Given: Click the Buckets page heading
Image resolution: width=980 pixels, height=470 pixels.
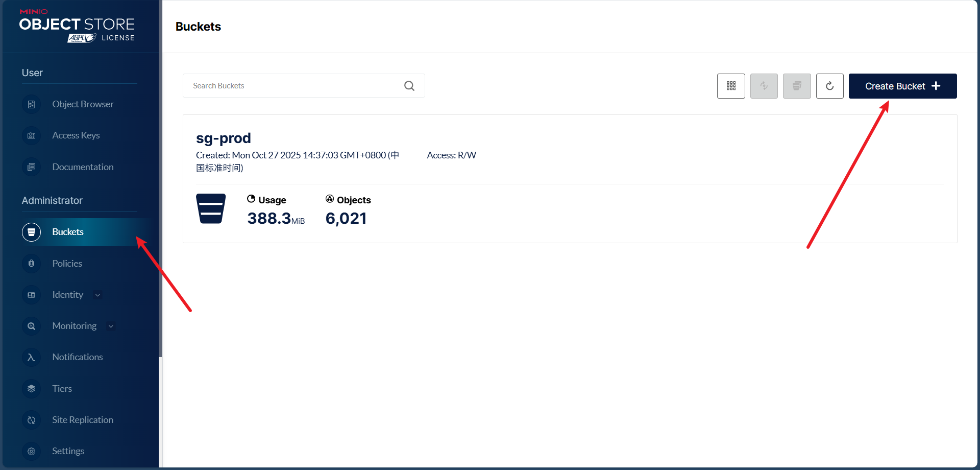Looking at the screenshot, I should 198,27.
